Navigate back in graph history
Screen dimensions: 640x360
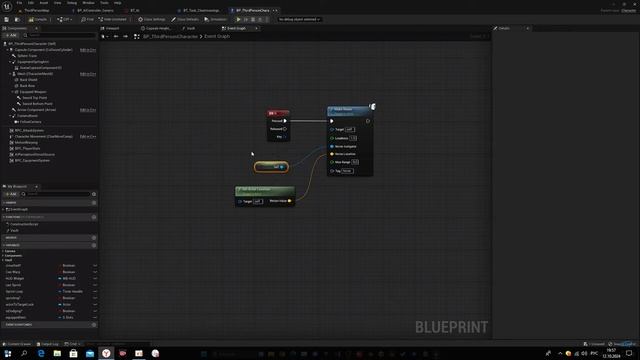click(x=116, y=36)
